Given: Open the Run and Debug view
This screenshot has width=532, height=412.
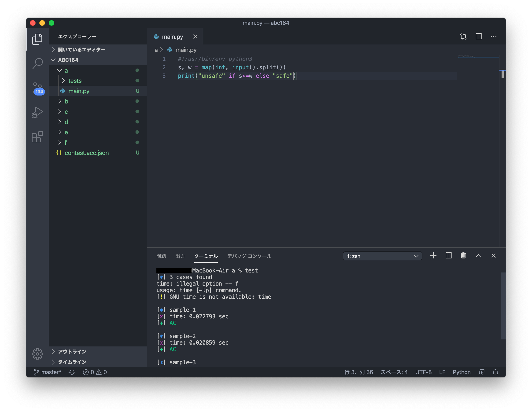Looking at the screenshot, I should 37,113.
